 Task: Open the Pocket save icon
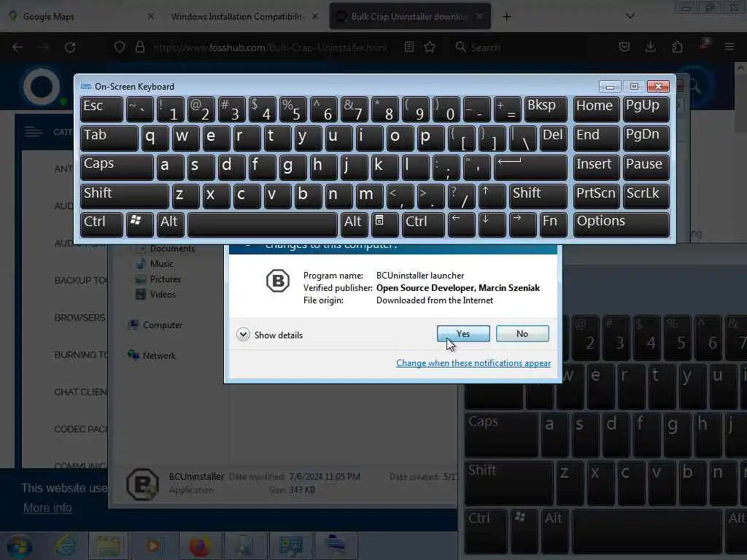point(624,47)
